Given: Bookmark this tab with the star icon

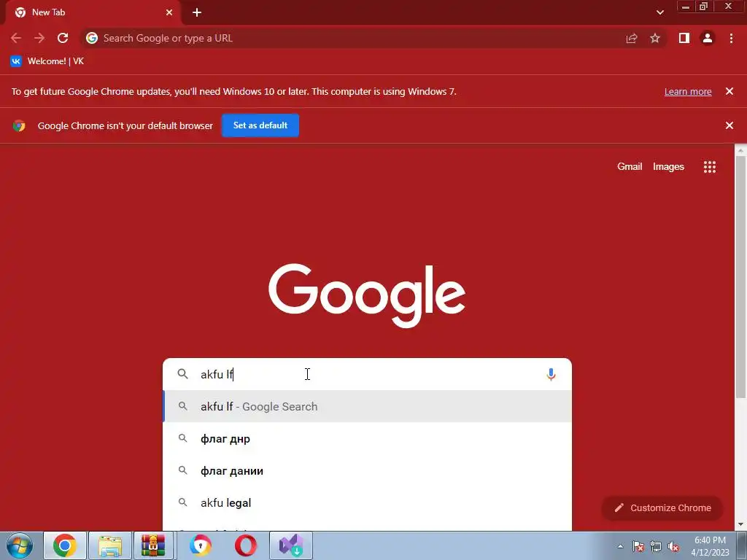Looking at the screenshot, I should click(x=655, y=38).
